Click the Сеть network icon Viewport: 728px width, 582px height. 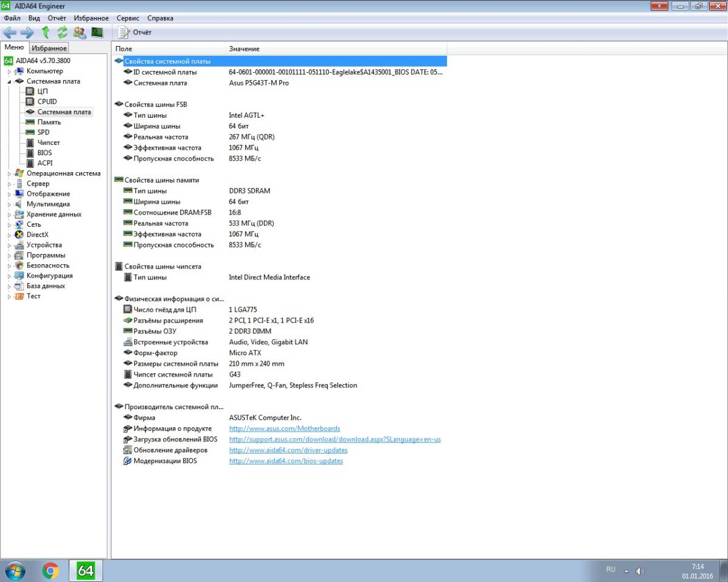tap(19, 225)
